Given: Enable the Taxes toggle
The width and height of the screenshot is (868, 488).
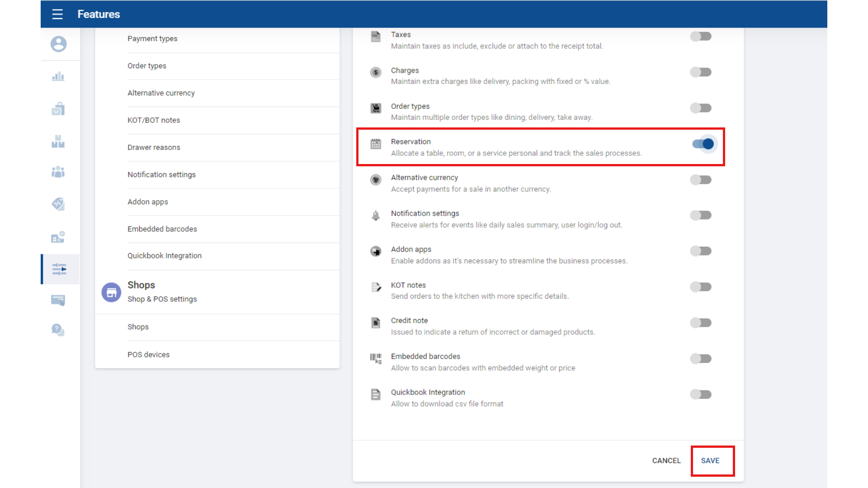Looking at the screenshot, I should [x=701, y=36].
